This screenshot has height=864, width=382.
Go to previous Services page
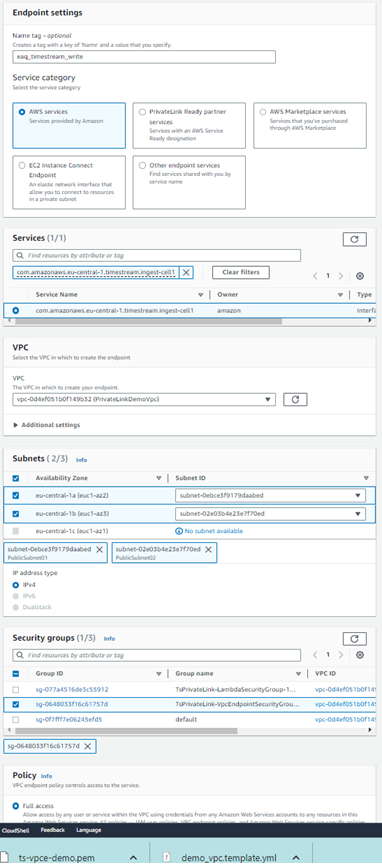(315, 276)
